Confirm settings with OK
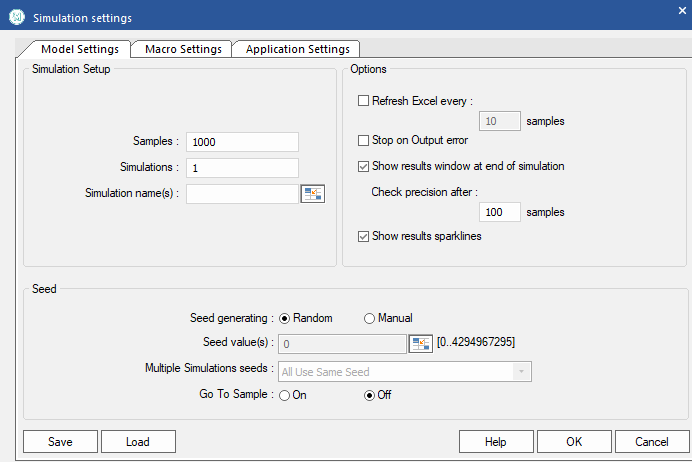This screenshot has height=462, width=692. point(574,442)
